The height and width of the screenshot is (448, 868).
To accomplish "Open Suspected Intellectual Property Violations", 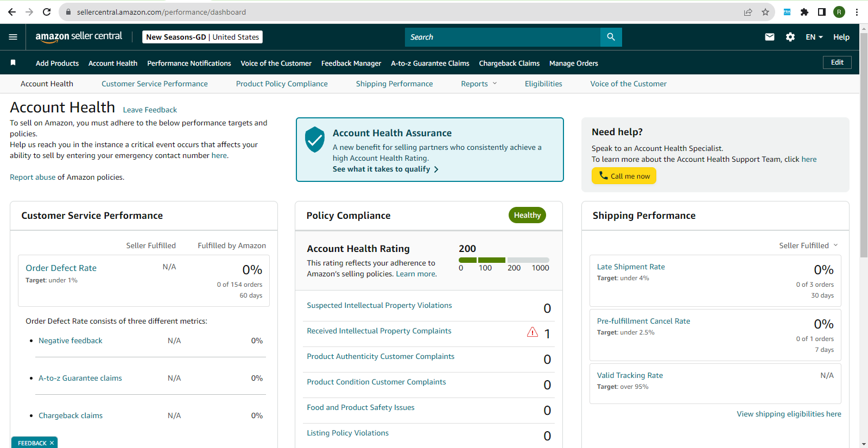I will tap(379, 305).
